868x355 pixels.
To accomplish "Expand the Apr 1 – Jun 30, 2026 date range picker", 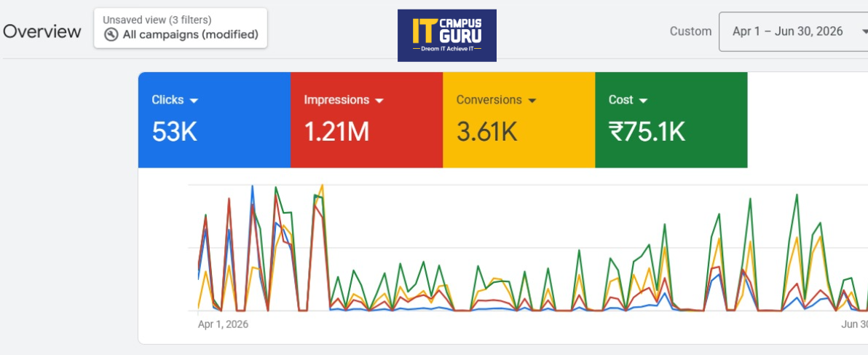I will pos(793,31).
